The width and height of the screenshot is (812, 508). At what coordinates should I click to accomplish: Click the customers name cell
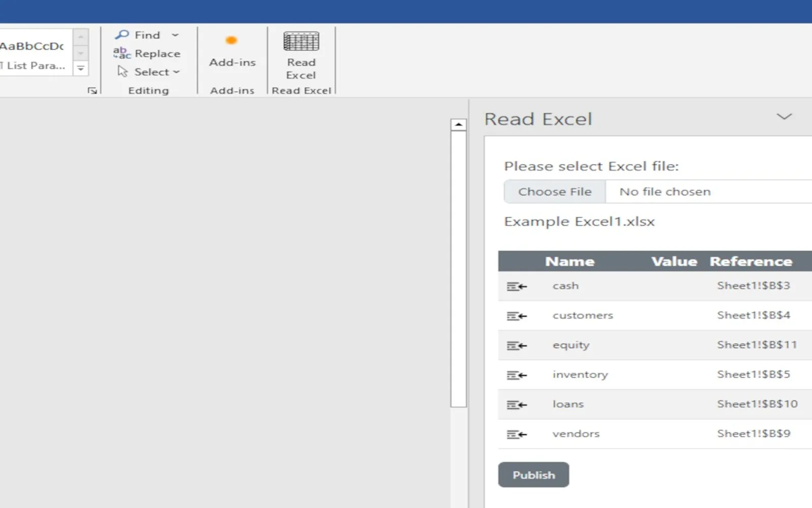(x=583, y=315)
